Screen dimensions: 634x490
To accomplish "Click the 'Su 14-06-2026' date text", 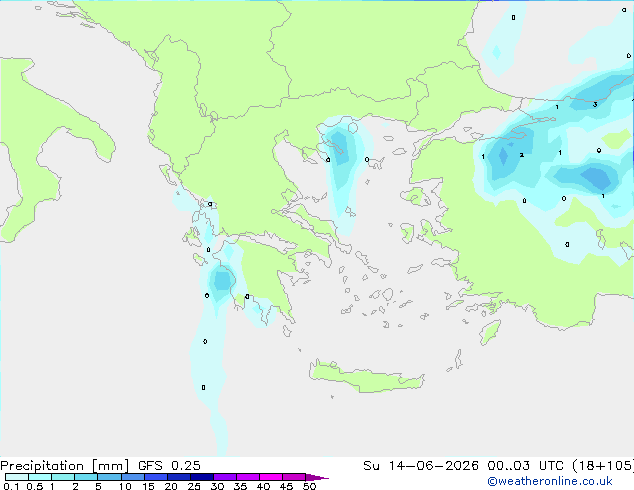I will point(421,466).
